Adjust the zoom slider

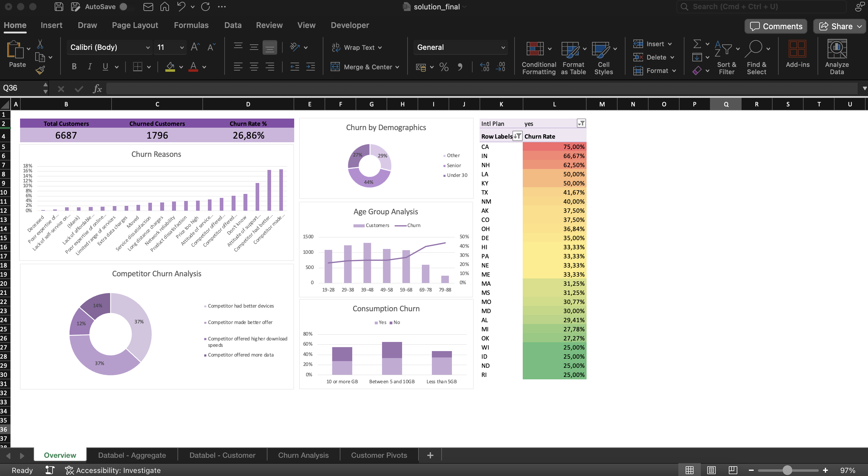point(788,470)
